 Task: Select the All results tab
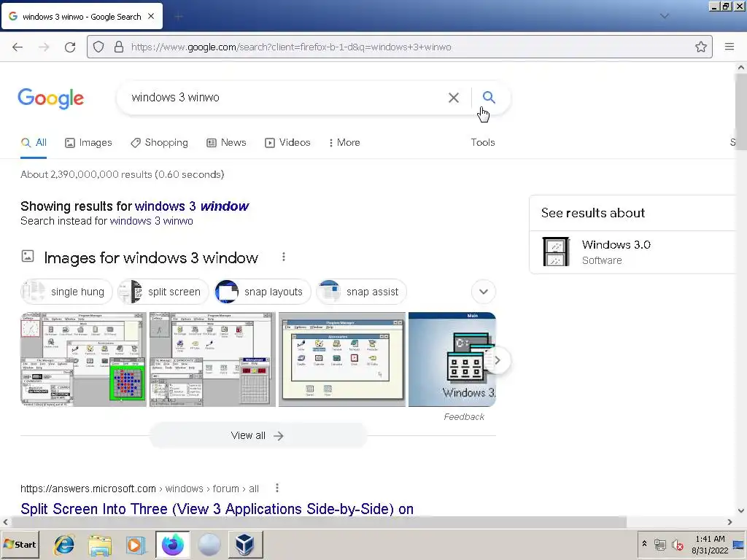(x=34, y=142)
